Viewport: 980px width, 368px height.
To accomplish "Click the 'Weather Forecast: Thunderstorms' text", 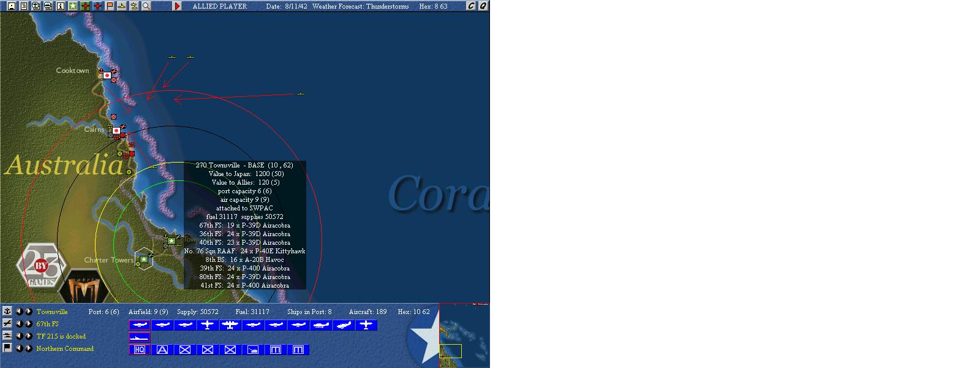I will tap(360, 6).
